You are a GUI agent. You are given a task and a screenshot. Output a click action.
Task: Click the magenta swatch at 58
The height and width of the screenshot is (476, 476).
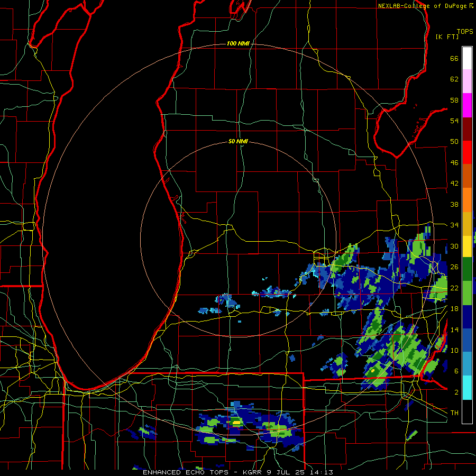(x=467, y=105)
